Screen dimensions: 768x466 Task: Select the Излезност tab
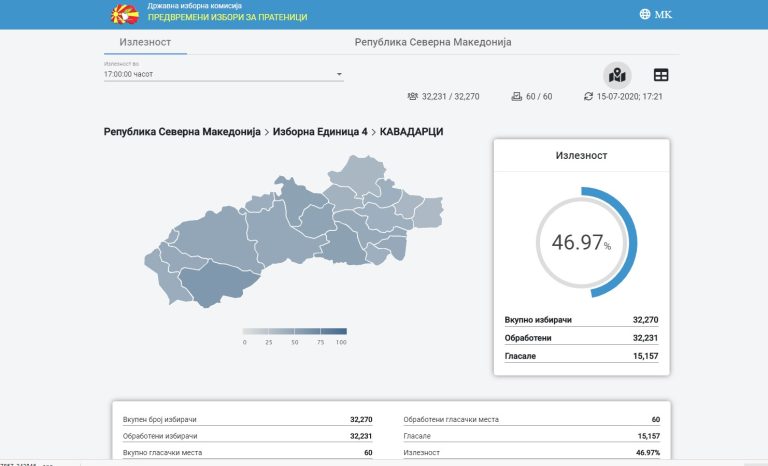point(145,42)
